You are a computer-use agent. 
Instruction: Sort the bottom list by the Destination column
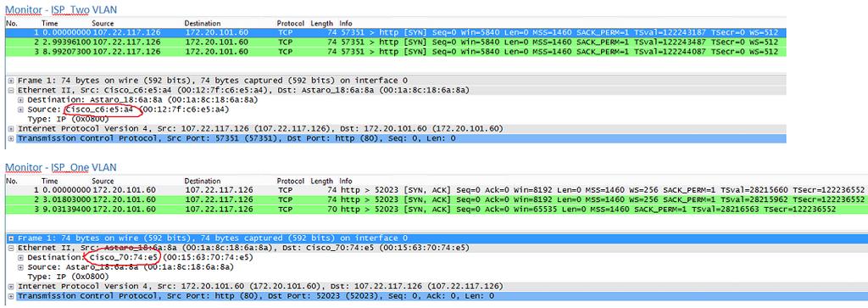[203, 181]
